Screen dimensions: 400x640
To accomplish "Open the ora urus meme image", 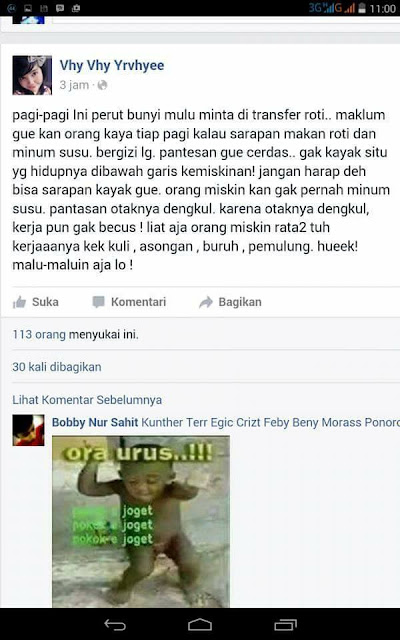I will click(141, 522).
